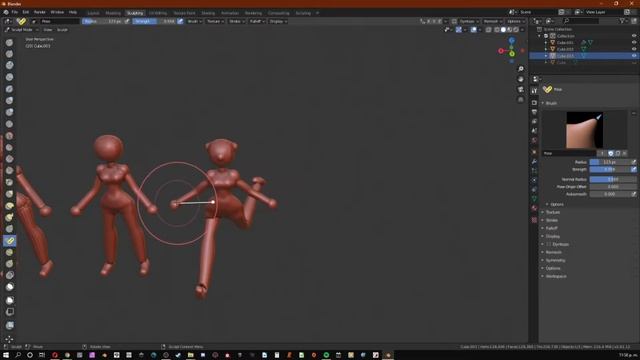Open the Tool properties tab
This screenshot has height=360, width=640.
coord(534,91)
